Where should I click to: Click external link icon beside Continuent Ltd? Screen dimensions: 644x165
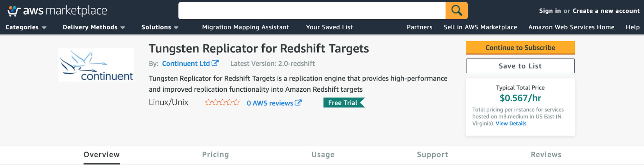[215, 63]
